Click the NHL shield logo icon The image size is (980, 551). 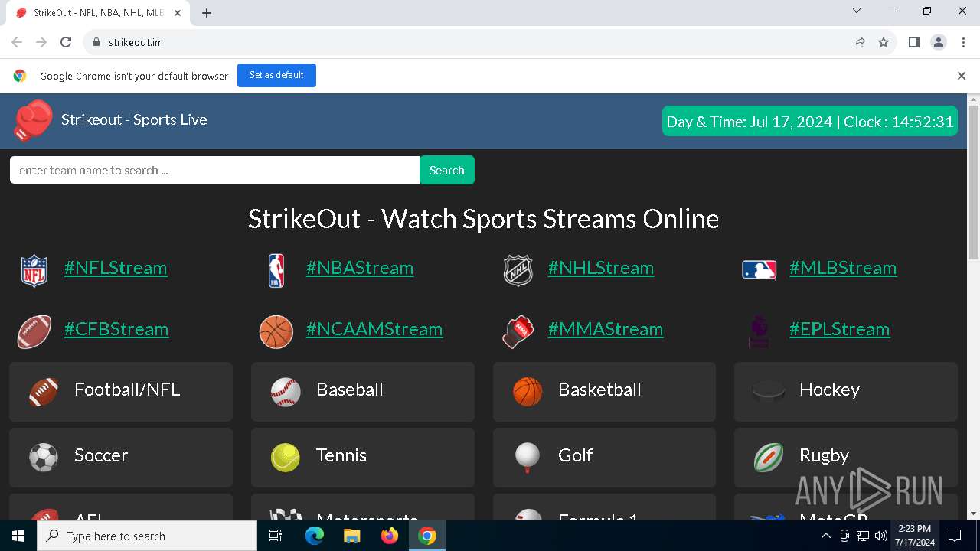pyautogui.click(x=518, y=271)
